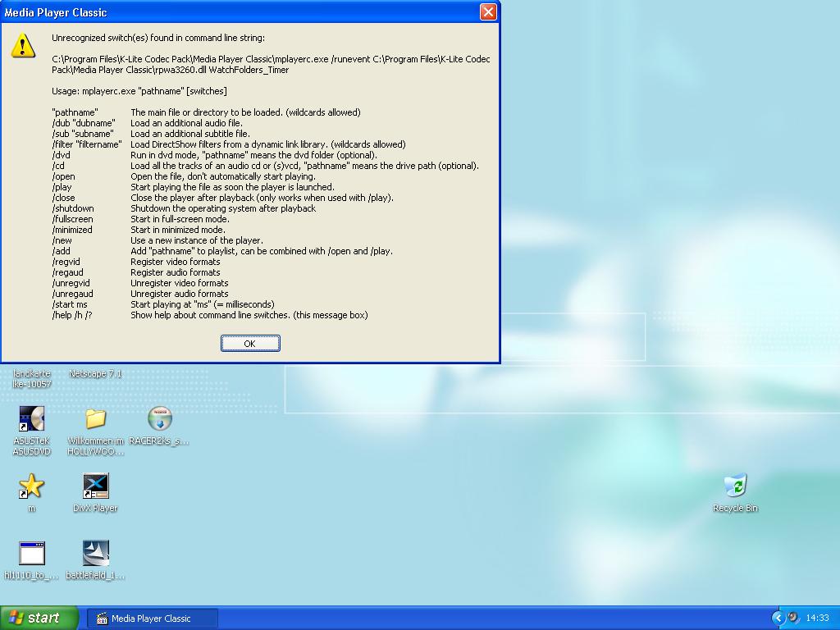Click the /minimized switch entry

(72, 230)
